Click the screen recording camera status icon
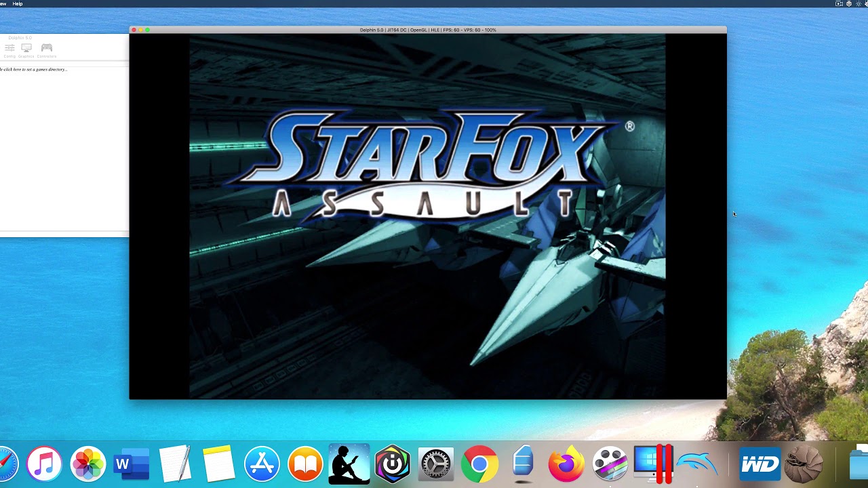Screen dimensions: 868x488 point(839,3)
